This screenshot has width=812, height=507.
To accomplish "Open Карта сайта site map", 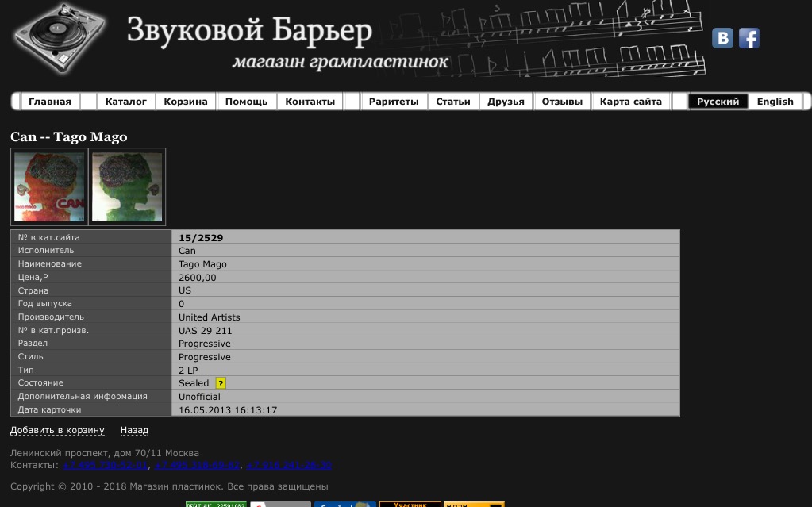I will click(x=631, y=102).
